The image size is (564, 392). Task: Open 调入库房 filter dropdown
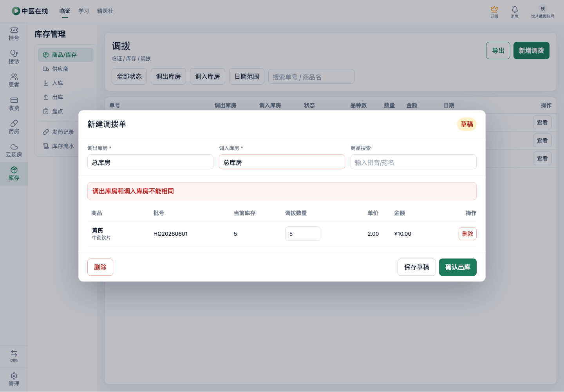tap(208, 76)
